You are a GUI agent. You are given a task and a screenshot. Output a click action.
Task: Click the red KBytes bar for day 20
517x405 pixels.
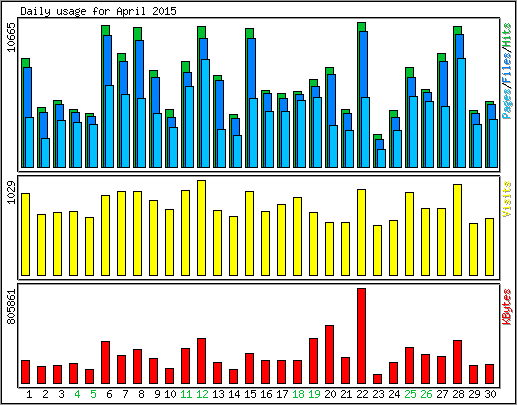coord(329,354)
